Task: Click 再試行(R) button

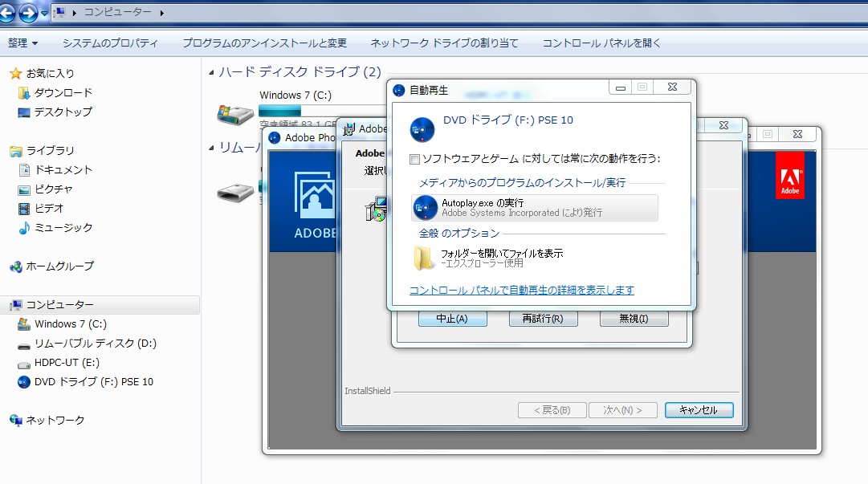Action: pyautogui.click(x=543, y=319)
